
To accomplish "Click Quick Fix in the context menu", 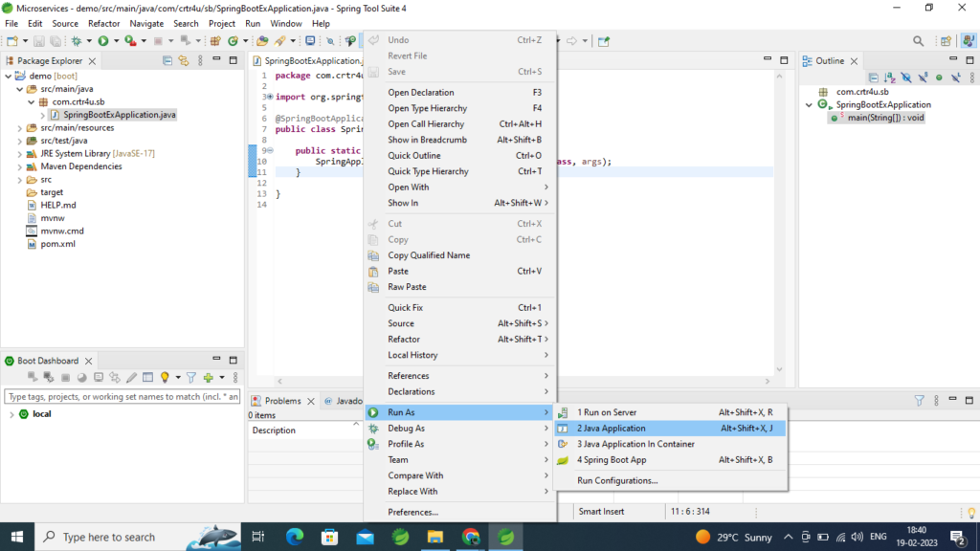I will [459, 308].
